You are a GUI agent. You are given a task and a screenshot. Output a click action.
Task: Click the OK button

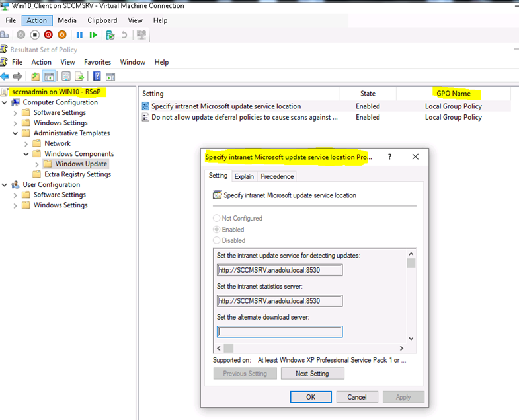pyautogui.click(x=311, y=397)
